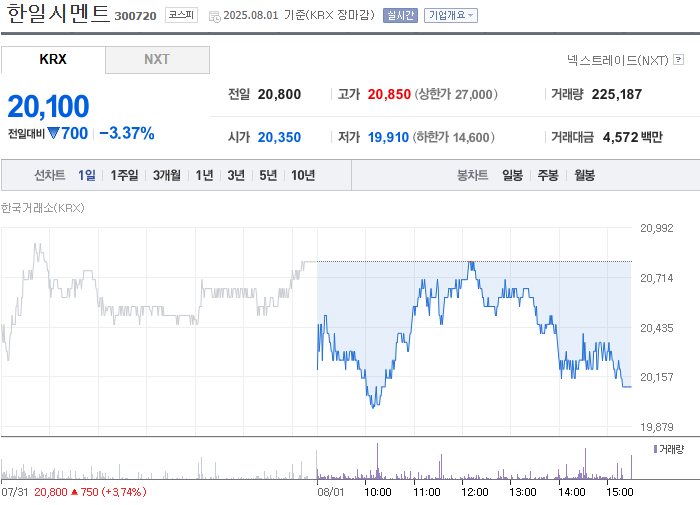Image resolution: width=700 pixels, height=505 pixels.
Task: Click the 10:00 time axis label
Action: 378,492
